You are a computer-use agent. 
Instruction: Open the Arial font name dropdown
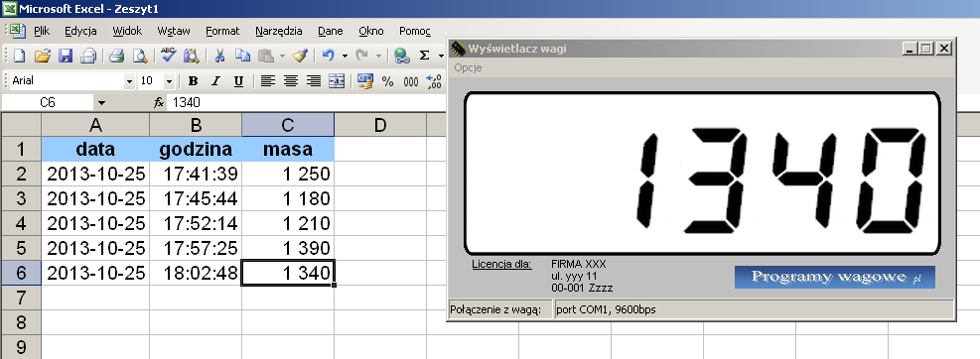[129, 81]
